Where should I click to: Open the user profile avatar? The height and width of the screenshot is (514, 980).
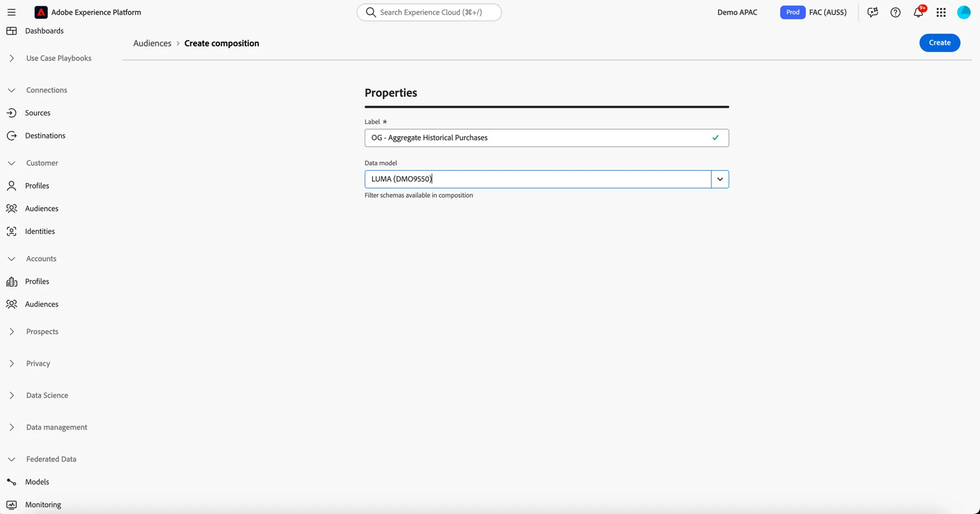[x=964, y=12]
